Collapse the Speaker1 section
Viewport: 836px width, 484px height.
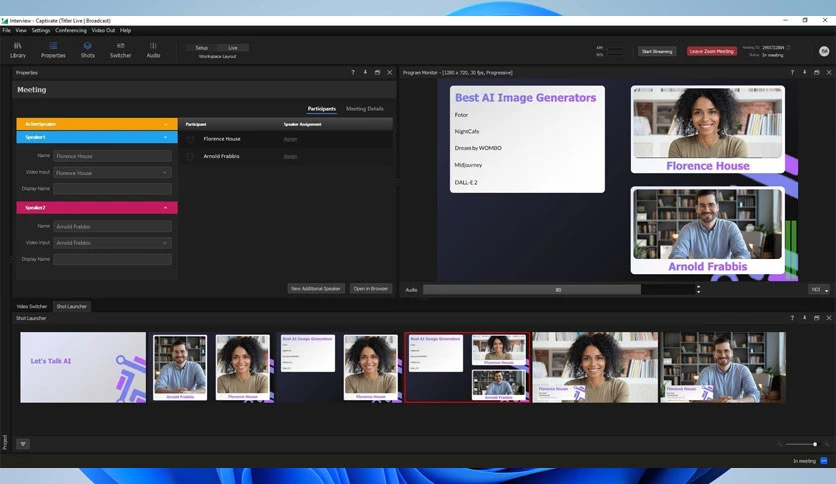(x=97, y=138)
